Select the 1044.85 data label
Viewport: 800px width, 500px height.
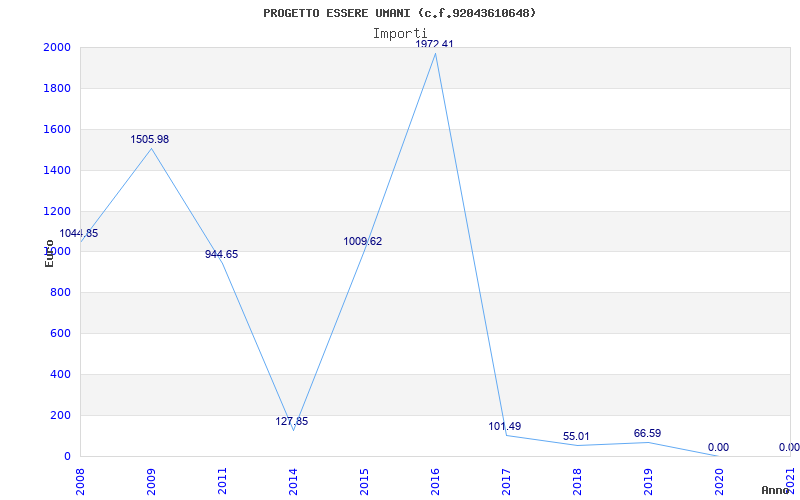coord(79,234)
